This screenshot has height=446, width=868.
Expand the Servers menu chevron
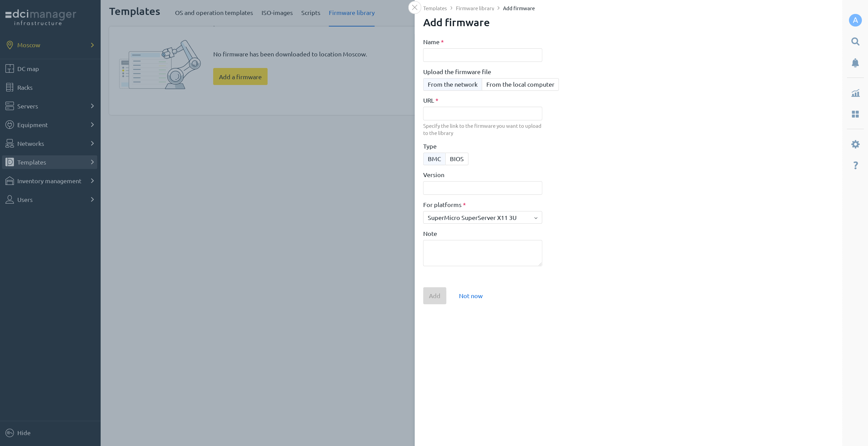(92, 106)
